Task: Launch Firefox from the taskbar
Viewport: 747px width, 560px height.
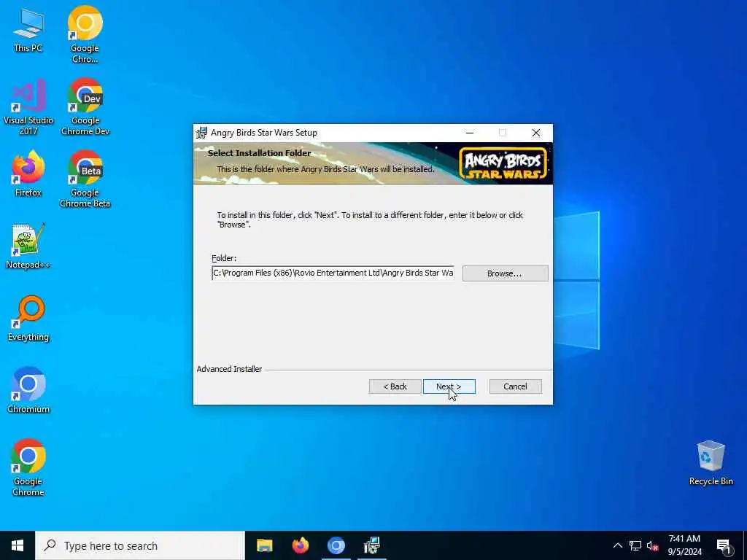Action: (x=300, y=545)
